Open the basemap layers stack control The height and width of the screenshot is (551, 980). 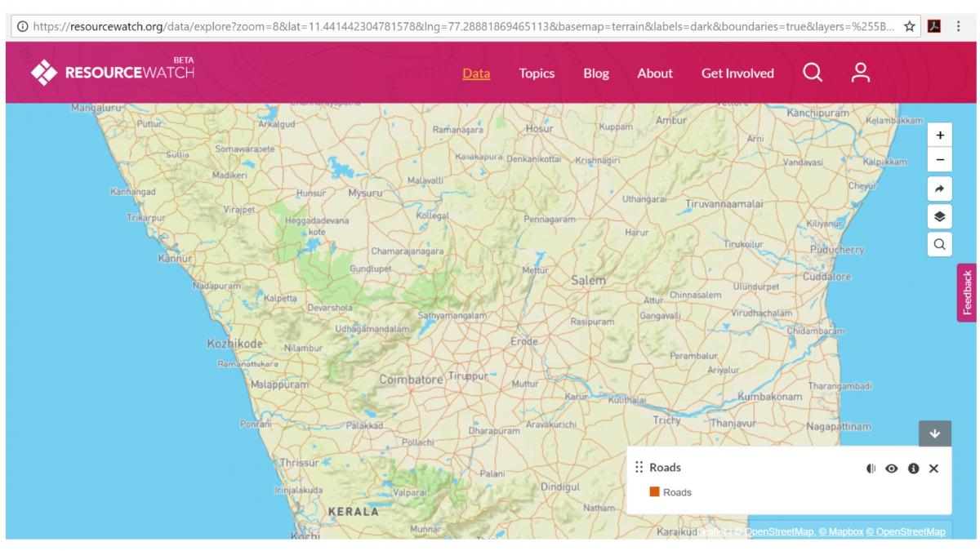(939, 216)
